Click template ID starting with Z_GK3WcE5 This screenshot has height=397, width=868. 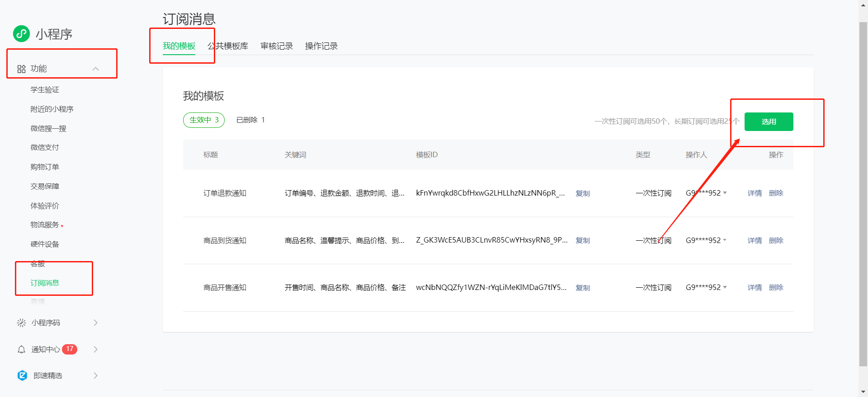(x=492, y=240)
